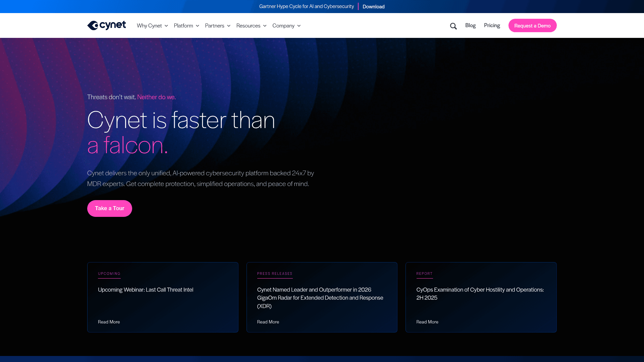Expand the Company chevron arrow

point(299,26)
